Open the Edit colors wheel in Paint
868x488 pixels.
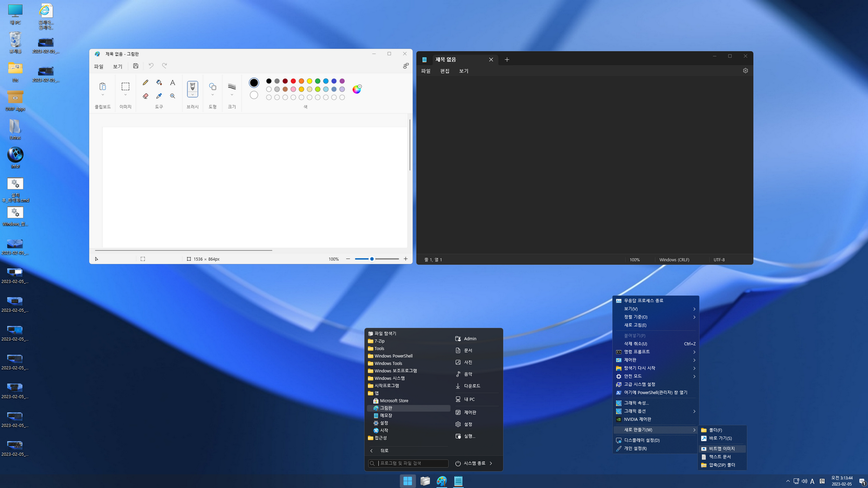click(x=357, y=89)
